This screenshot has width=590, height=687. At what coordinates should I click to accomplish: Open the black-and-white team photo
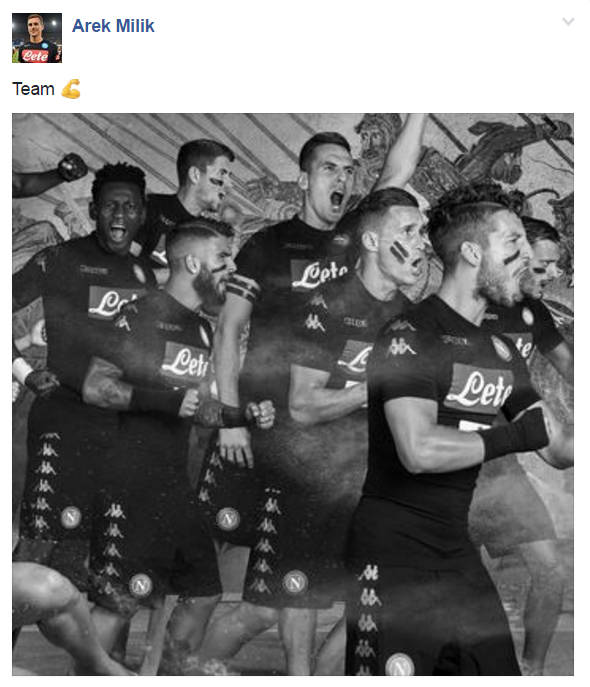click(x=293, y=394)
